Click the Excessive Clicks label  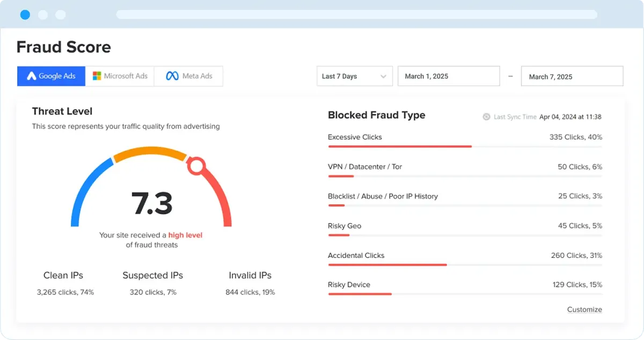coord(355,137)
